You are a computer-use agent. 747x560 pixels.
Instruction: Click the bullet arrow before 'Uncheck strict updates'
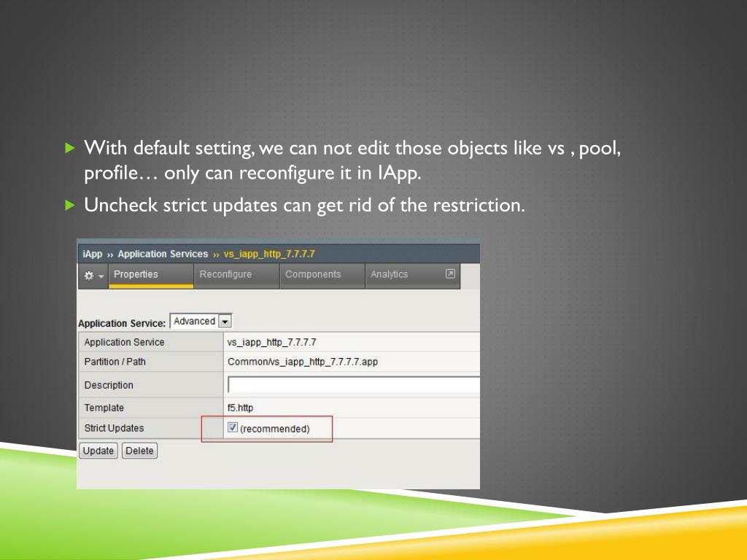70,205
